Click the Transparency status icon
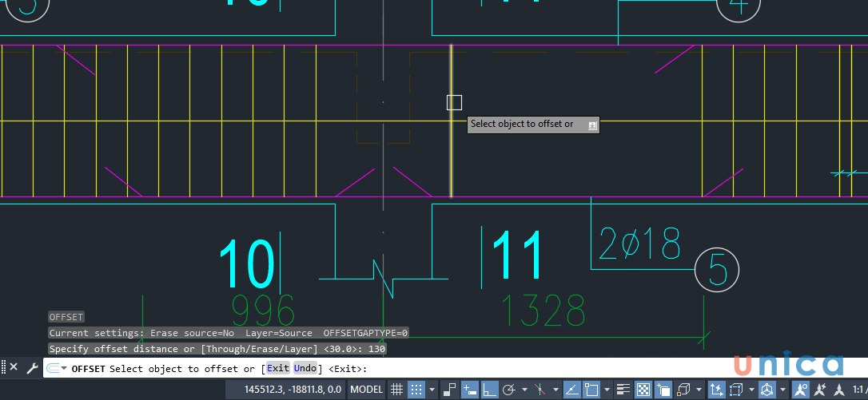The image size is (868, 400). pos(643,390)
